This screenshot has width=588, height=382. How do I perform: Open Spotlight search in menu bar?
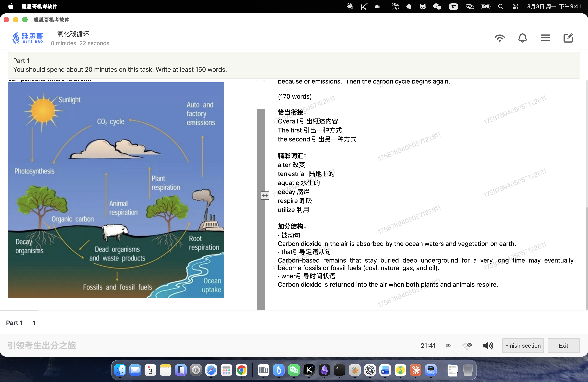point(501,6)
